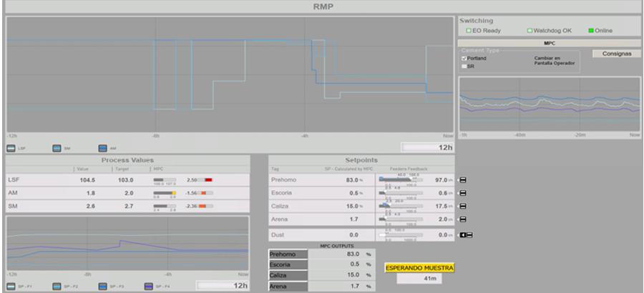Image resolution: width=644 pixels, height=293 pixels.
Task: Toggle the SP-F3 trend legend icon
Action: [x=104, y=286]
